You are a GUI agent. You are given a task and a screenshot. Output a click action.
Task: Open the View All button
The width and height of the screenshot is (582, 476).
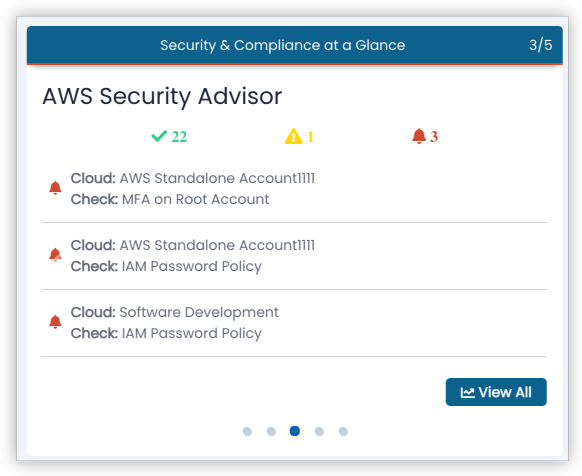[x=496, y=392]
